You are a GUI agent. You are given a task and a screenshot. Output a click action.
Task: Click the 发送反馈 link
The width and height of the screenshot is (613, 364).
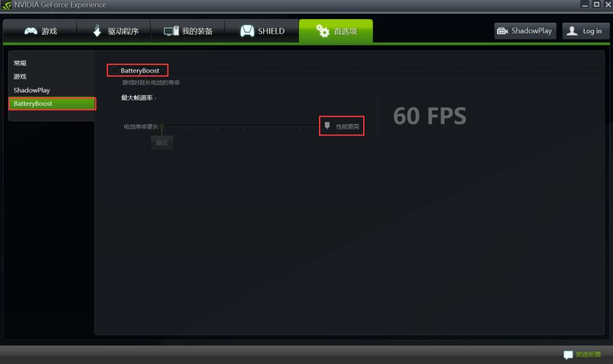pyautogui.click(x=588, y=354)
